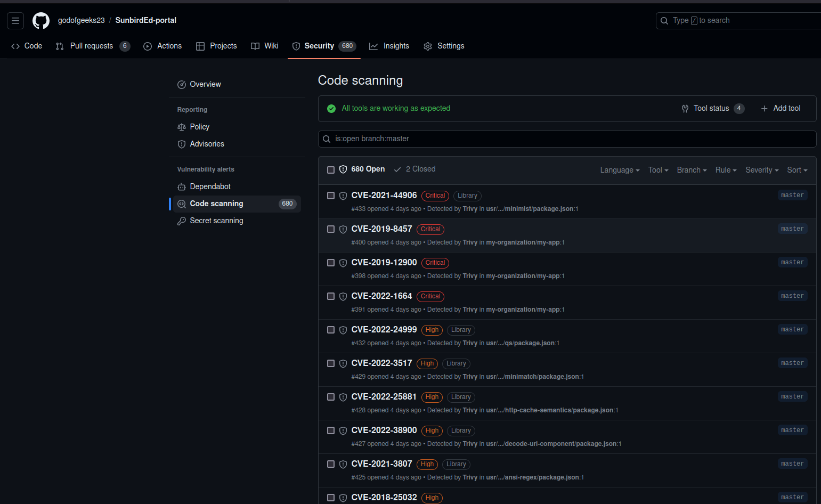
Task: Open the CVE-2019-8457 alert link
Action: pyautogui.click(x=381, y=229)
